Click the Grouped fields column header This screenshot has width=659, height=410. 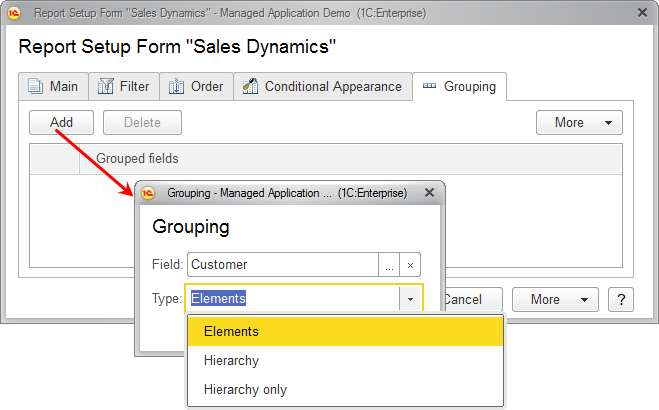point(351,159)
